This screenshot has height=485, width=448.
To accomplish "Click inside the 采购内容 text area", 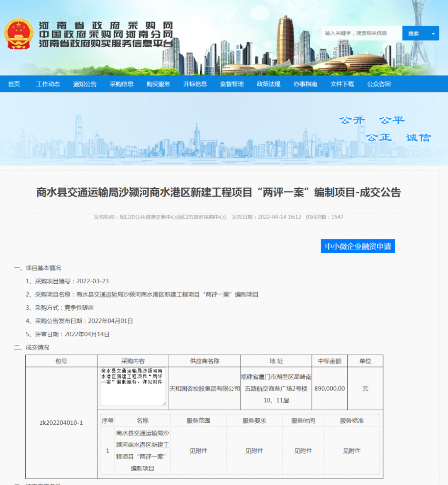I will 133,386.
